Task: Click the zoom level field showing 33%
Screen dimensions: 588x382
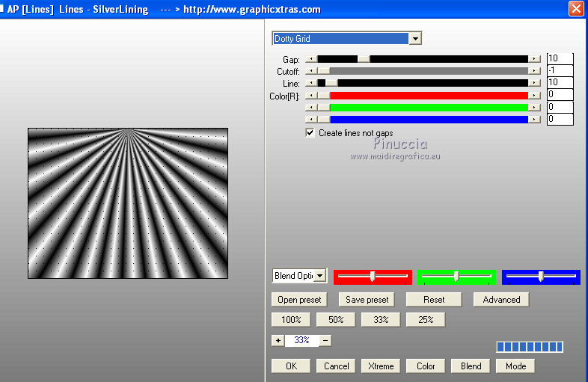Action: coord(302,340)
